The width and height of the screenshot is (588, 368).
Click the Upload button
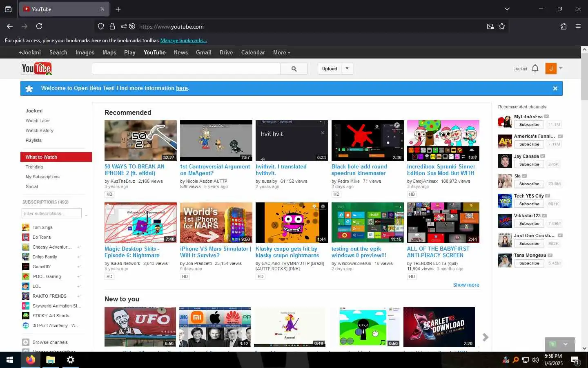tap(330, 69)
